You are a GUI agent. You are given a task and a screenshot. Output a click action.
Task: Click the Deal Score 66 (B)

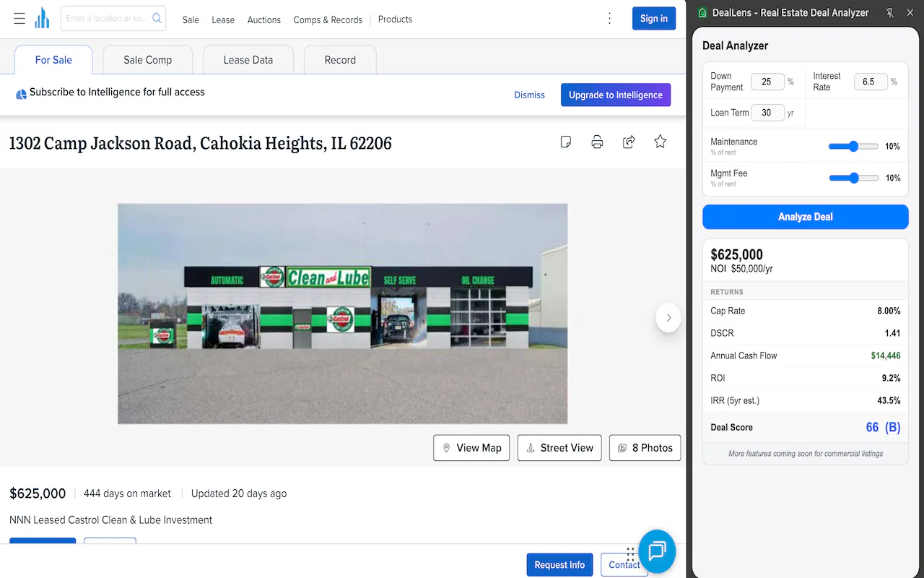(x=883, y=427)
